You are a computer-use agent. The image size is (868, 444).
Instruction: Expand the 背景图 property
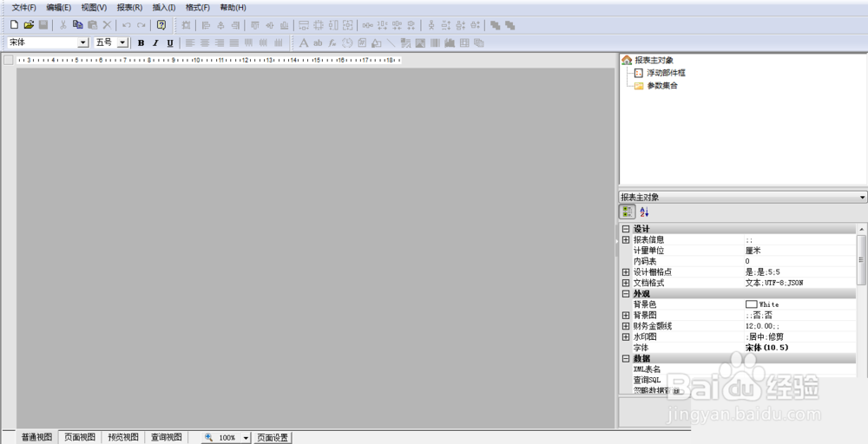(x=626, y=315)
